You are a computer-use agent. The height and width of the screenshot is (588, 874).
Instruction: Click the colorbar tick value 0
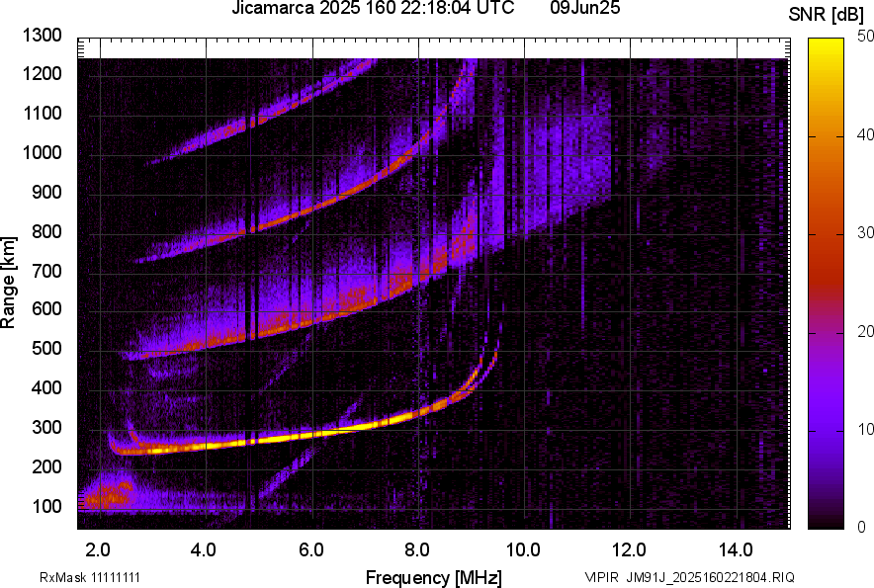862,527
